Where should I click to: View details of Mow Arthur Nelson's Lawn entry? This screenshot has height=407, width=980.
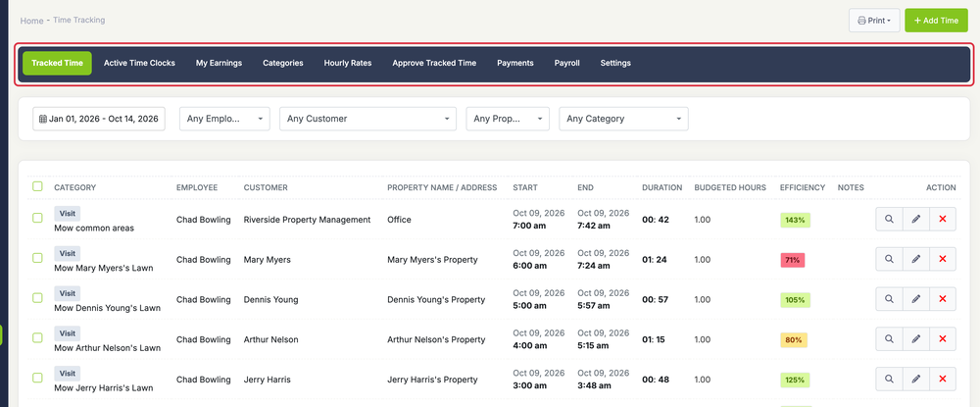pos(889,339)
